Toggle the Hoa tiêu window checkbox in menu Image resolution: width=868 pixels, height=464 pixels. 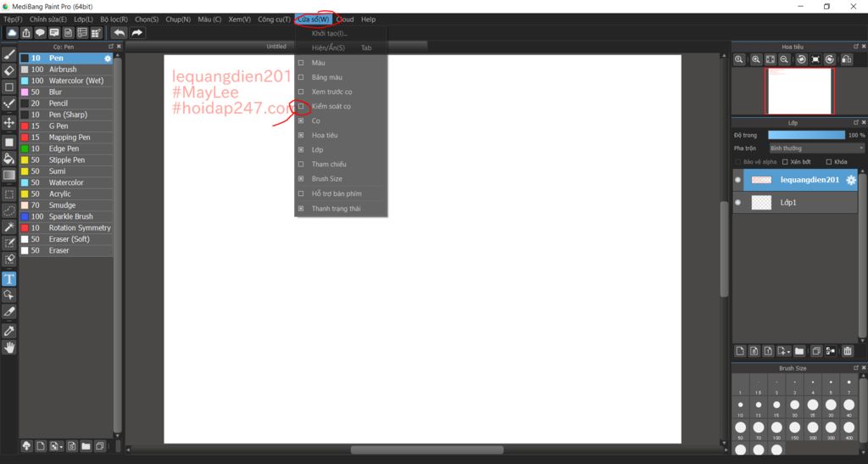pos(301,135)
